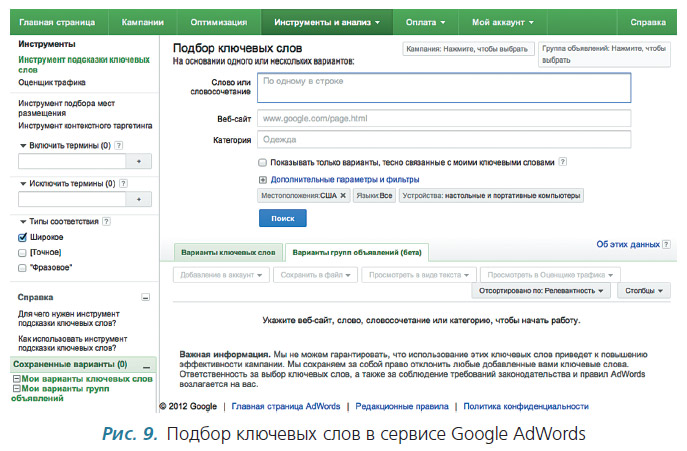Open the Инструменты и анализ menu
Viewport: 687px width, 451px height.
(x=326, y=21)
